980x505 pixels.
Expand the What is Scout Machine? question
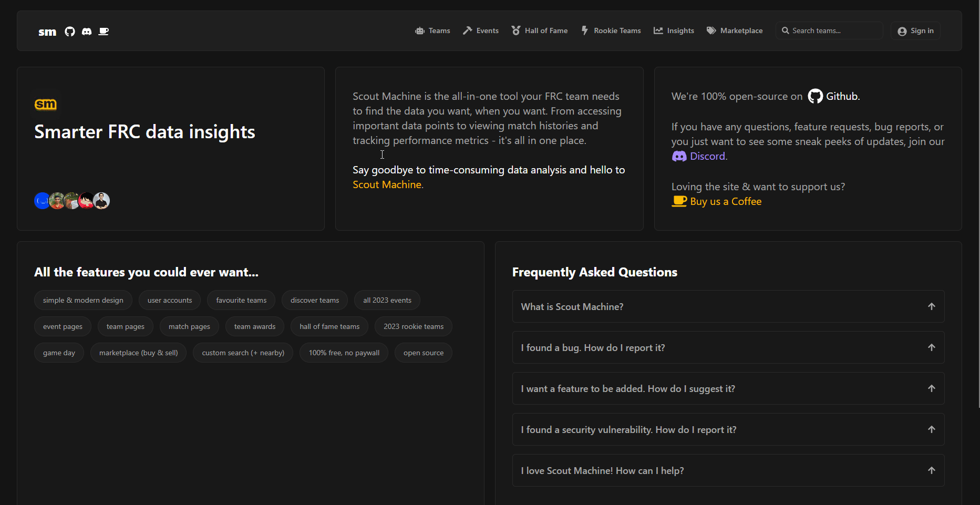(728, 306)
